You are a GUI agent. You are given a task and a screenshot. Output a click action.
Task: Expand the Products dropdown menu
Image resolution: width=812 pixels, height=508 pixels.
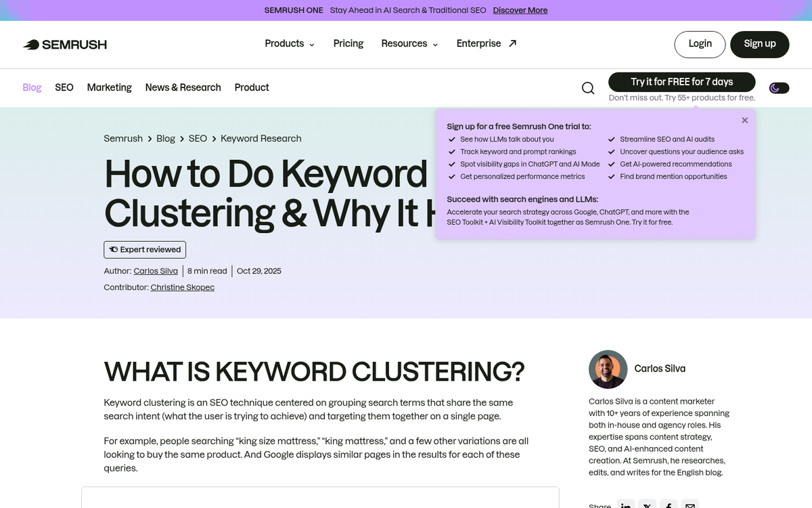tap(289, 44)
